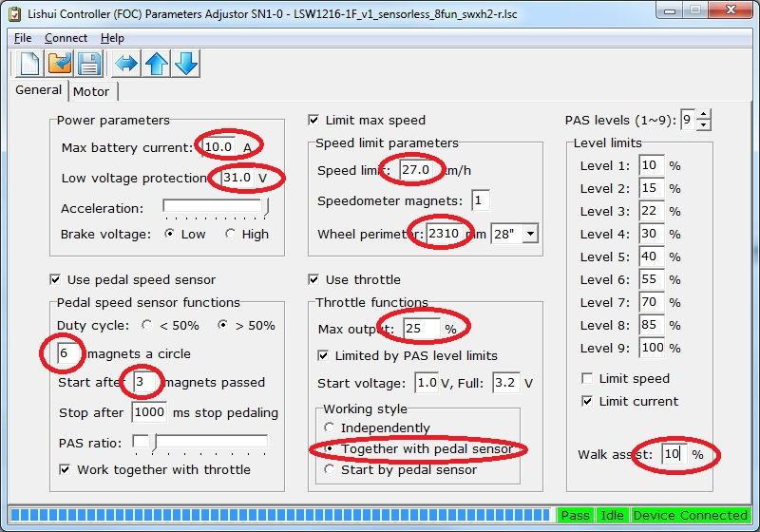Click the Level 5 percentage field

(652, 256)
